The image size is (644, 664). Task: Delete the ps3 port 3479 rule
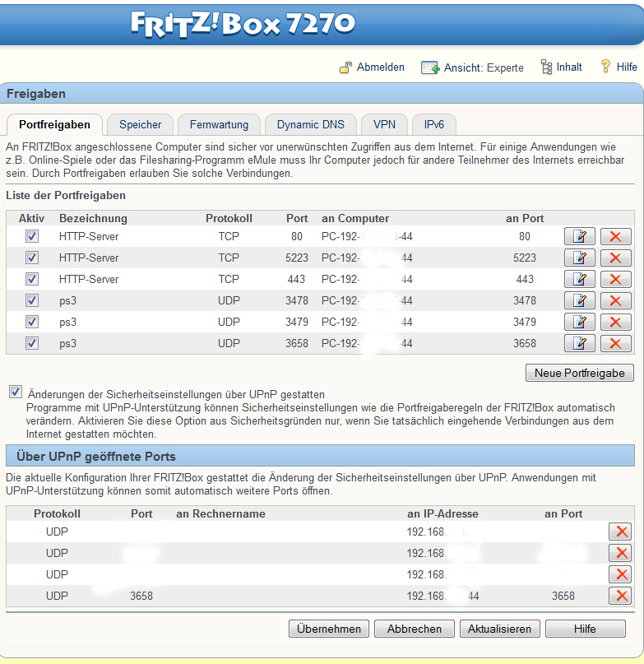[x=616, y=322]
